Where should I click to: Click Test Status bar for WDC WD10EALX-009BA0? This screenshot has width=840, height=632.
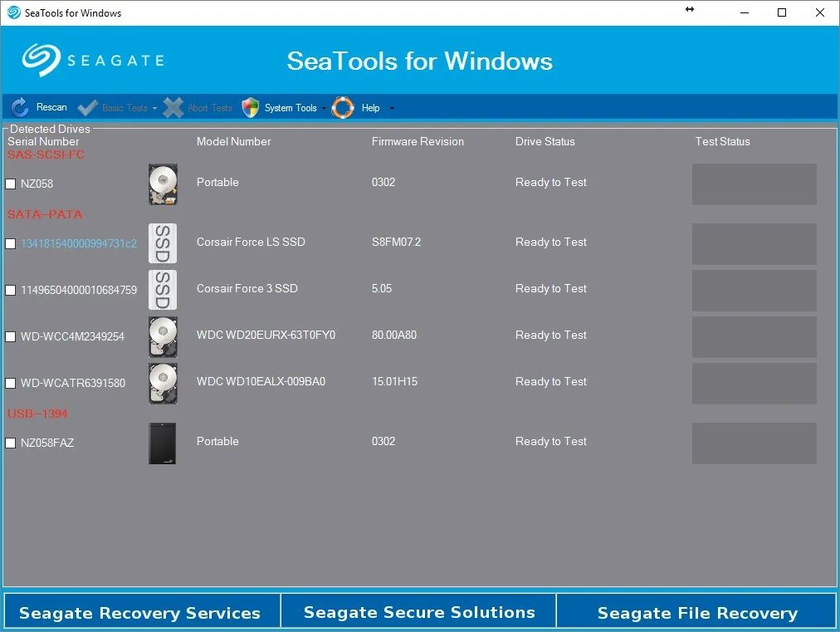click(x=755, y=384)
